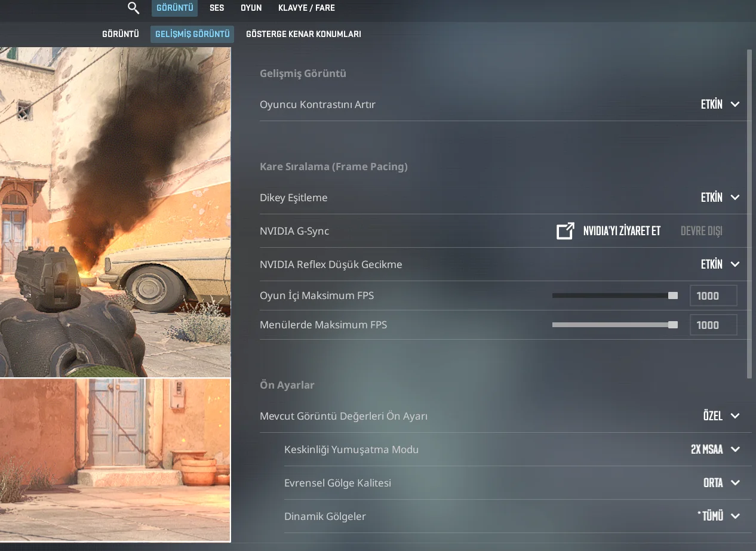Adjust the Oyun İçi Maksimum FPS slider

(x=614, y=295)
